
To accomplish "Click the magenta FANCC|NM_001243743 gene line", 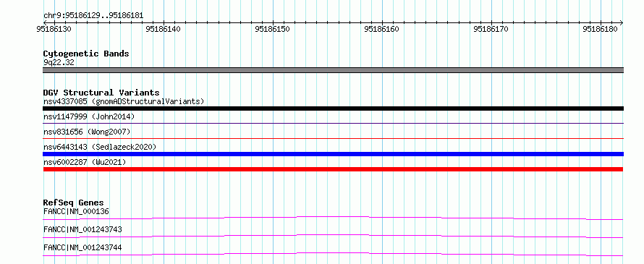I will (x=333, y=236).
